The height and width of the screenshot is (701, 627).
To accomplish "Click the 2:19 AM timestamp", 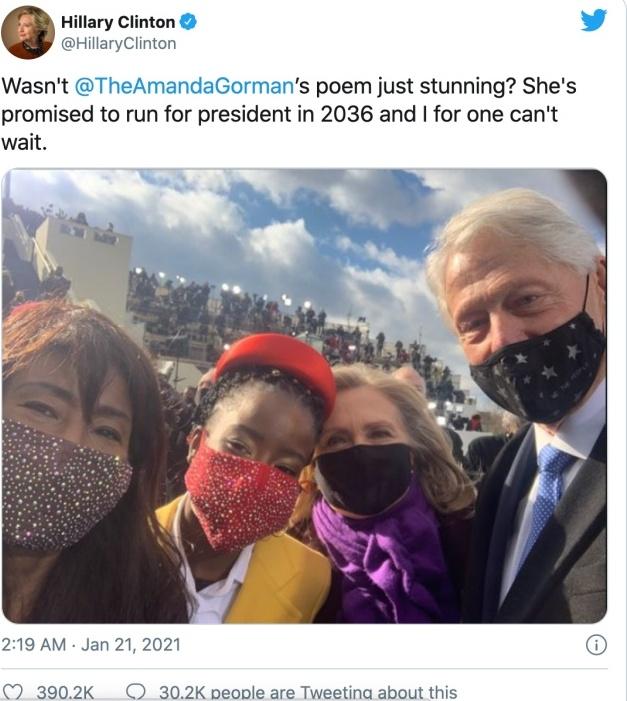I will pos(34,645).
